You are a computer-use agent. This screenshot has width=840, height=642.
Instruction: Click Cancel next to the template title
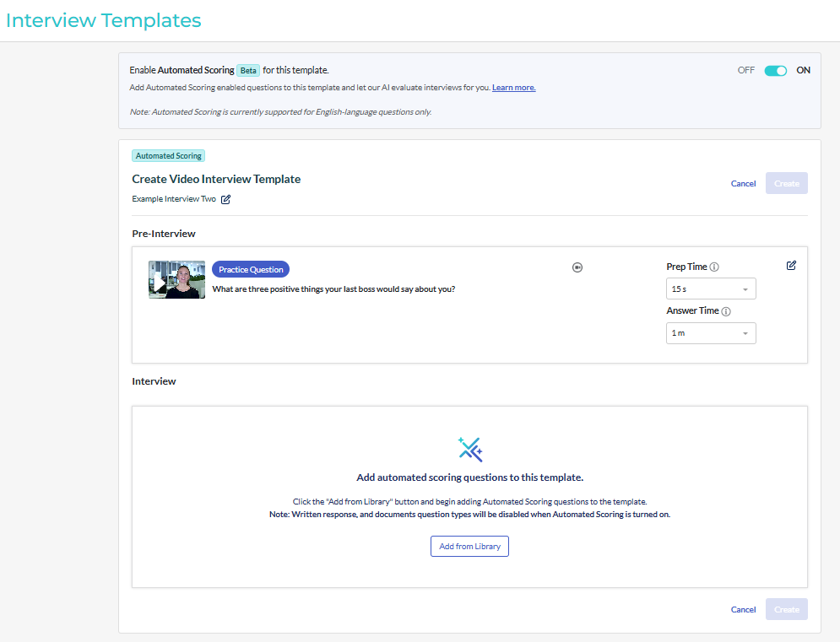[743, 184]
